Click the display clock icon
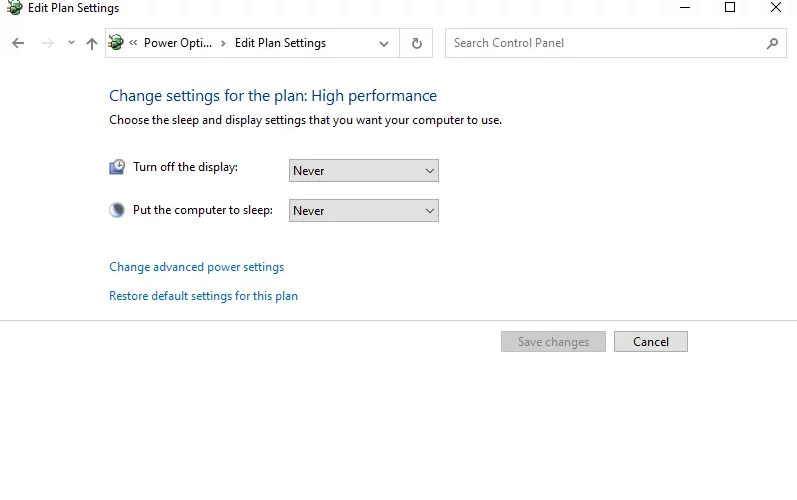The image size is (797, 500). (117, 167)
